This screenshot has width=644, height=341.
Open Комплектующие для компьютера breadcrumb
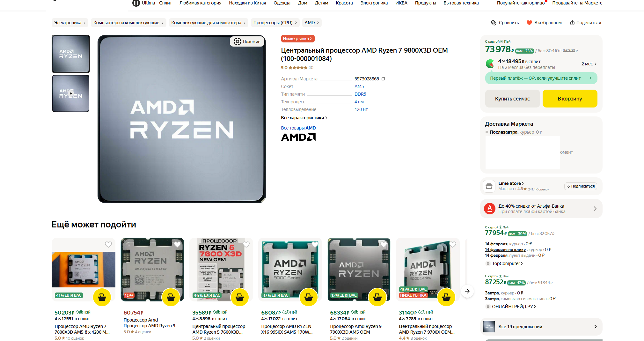(x=209, y=23)
